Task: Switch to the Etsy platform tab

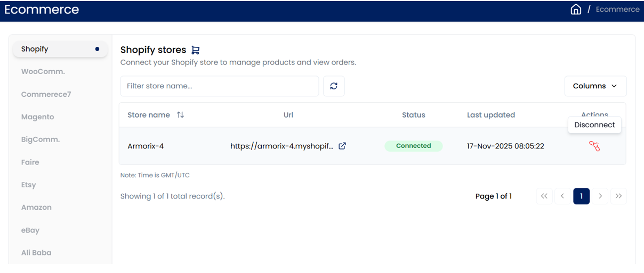Action: tap(29, 185)
